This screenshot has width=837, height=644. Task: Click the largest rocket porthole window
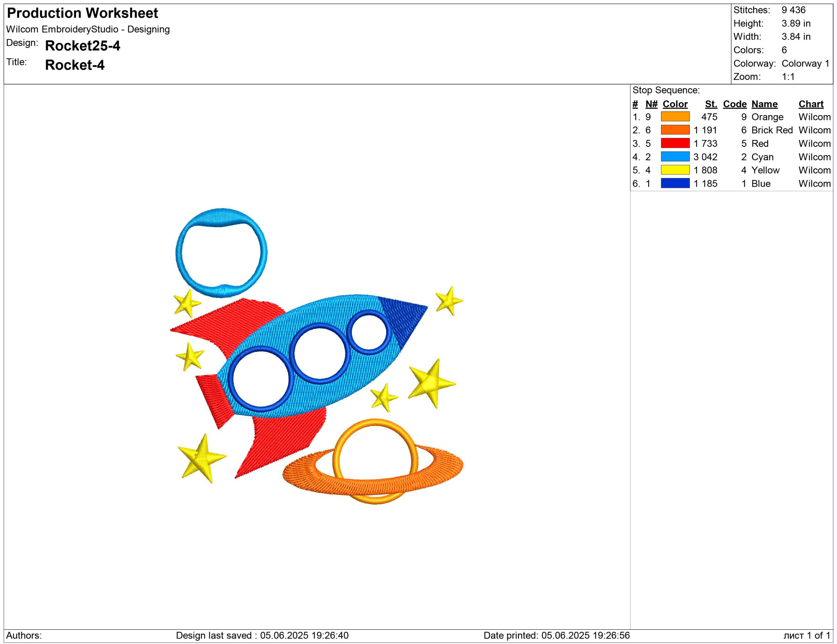tap(261, 379)
